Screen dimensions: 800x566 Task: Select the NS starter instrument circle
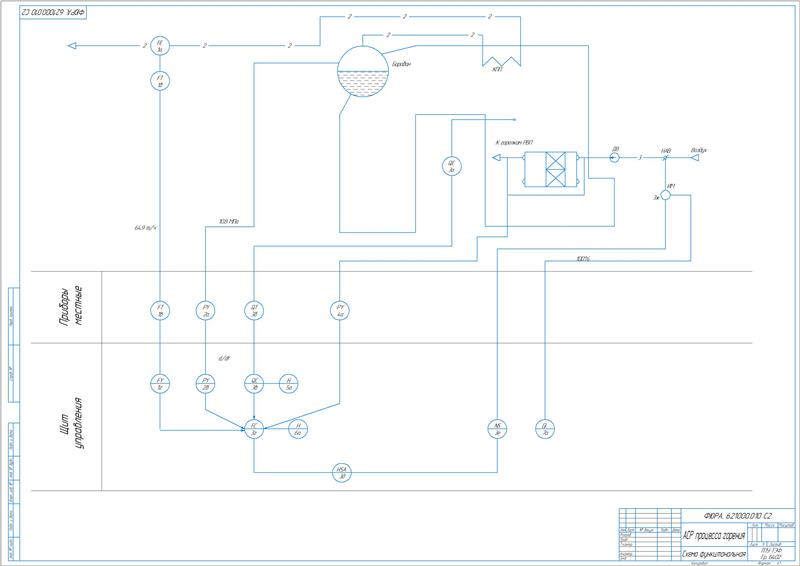pyautogui.click(x=497, y=429)
